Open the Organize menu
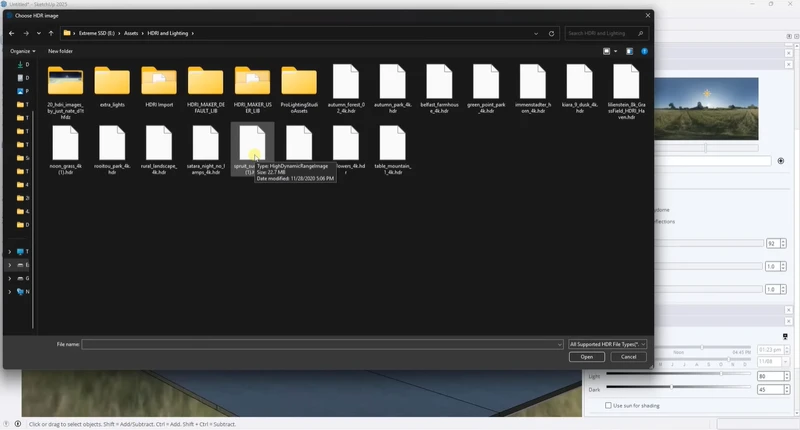The height and width of the screenshot is (430, 800). tap(22, 50)
